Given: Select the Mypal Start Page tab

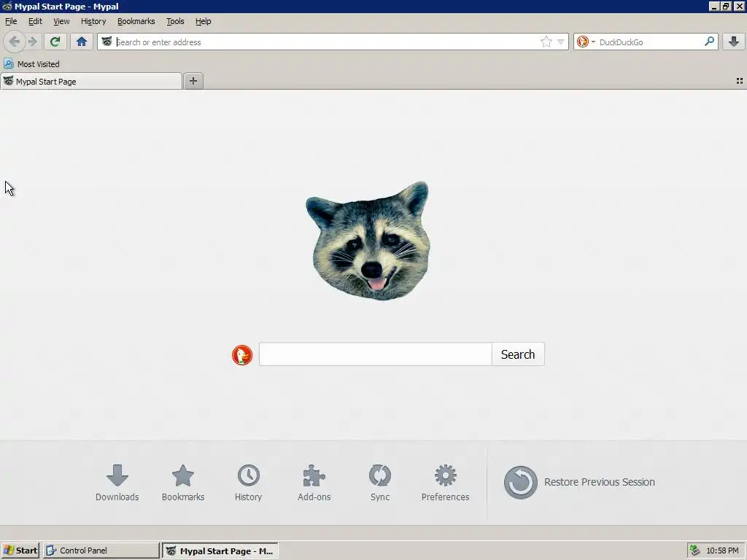Looking at the screenshot, I should (91, 82).
